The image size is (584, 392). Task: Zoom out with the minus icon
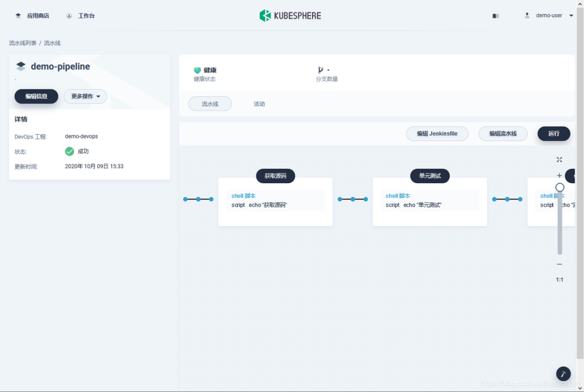pyautogui.click(x=559, y=264)
